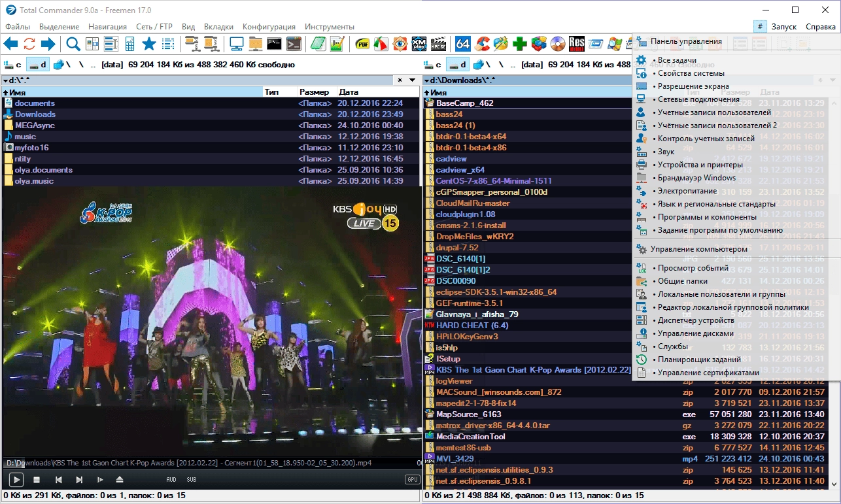Click the green plus toolbar icon

(x=520, y=44)
